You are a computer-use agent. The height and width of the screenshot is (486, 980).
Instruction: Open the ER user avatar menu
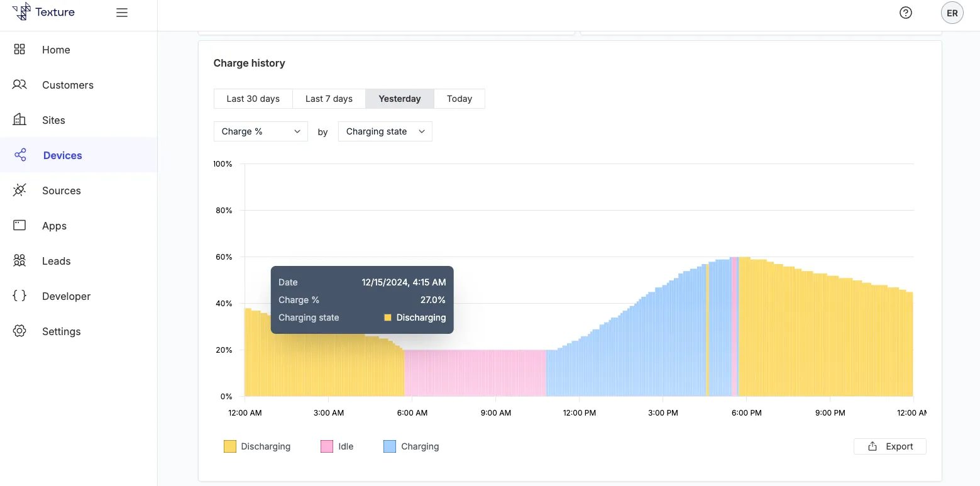point(952,13)
